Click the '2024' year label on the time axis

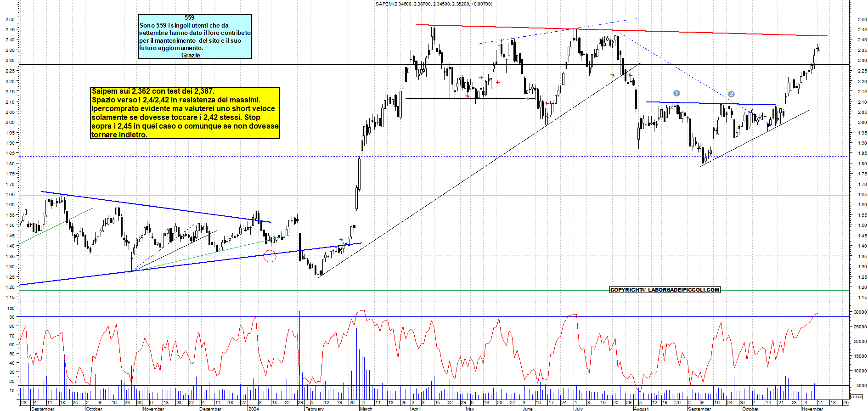pos(253,409)
